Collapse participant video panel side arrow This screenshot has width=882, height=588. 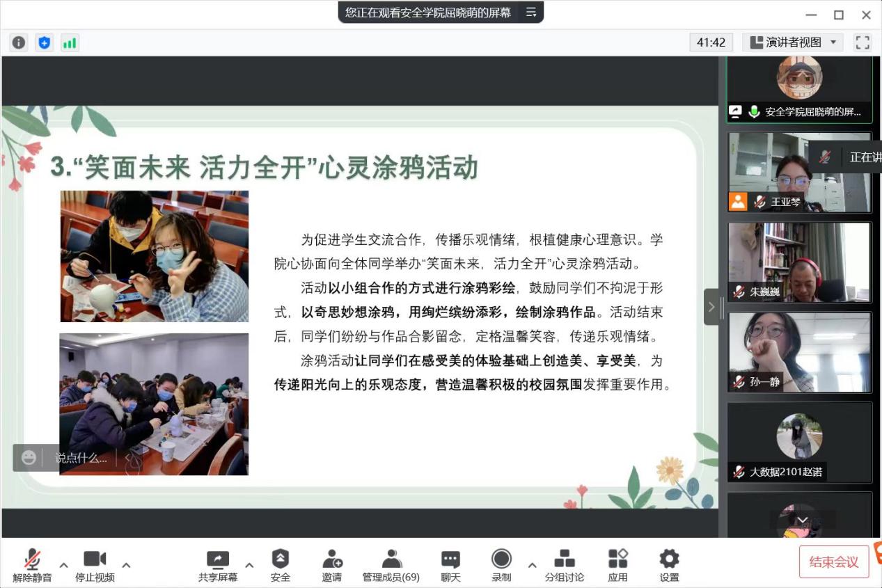711,307
